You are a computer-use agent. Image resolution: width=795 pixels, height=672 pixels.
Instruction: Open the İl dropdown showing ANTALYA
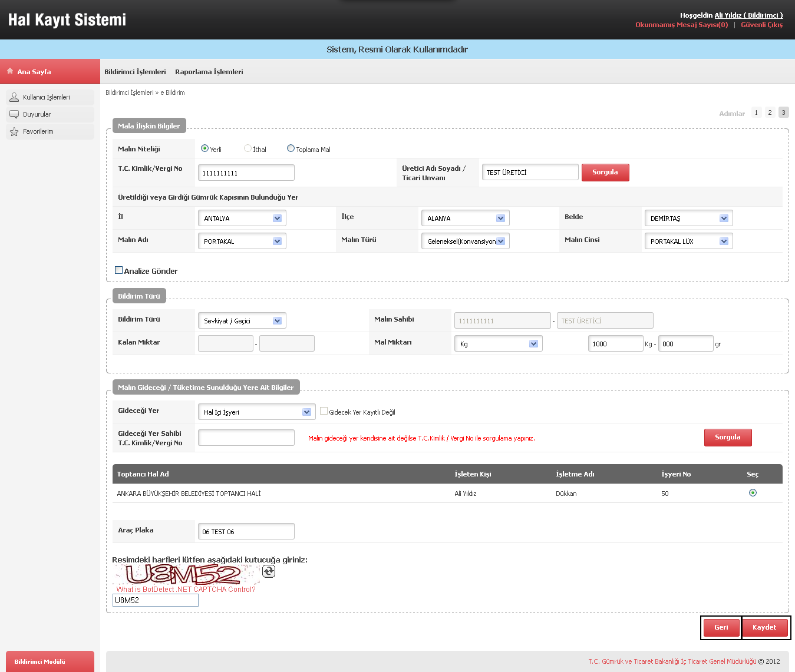coord(242,218)
